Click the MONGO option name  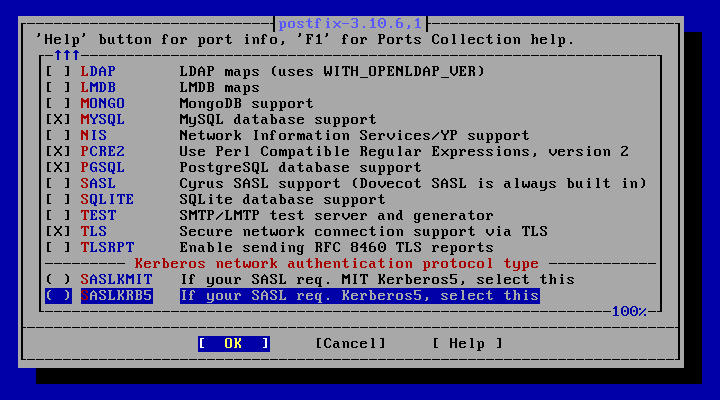[x=102, y=104]
